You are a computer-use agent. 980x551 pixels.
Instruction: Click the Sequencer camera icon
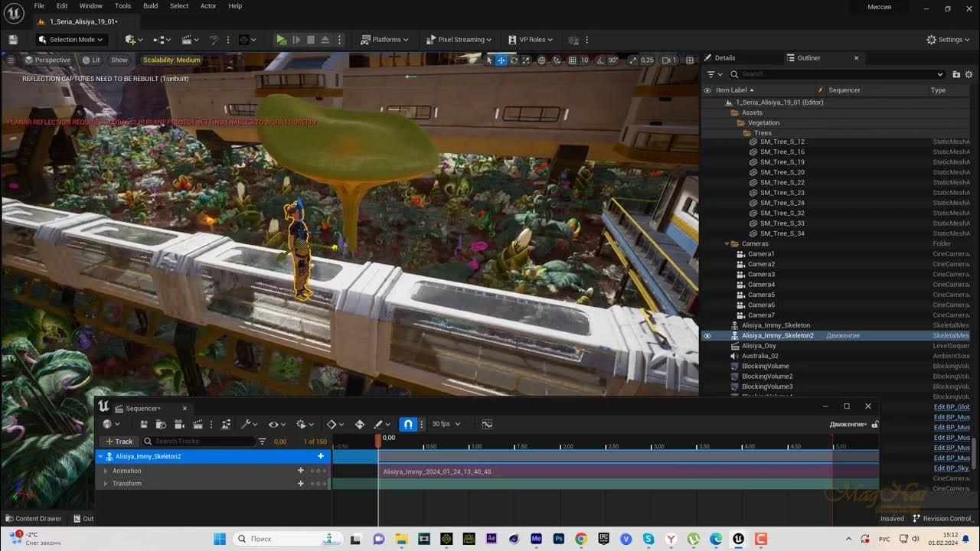(178, 424)
